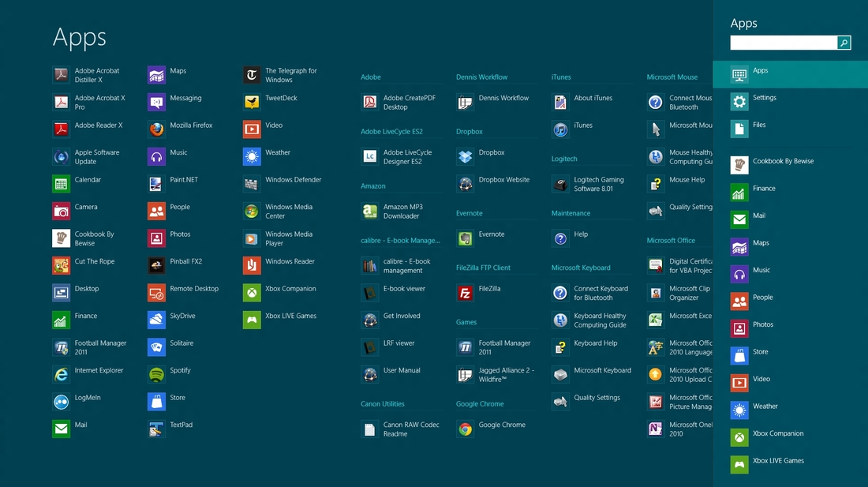Click the Mouse Help entry

[677, 184]
